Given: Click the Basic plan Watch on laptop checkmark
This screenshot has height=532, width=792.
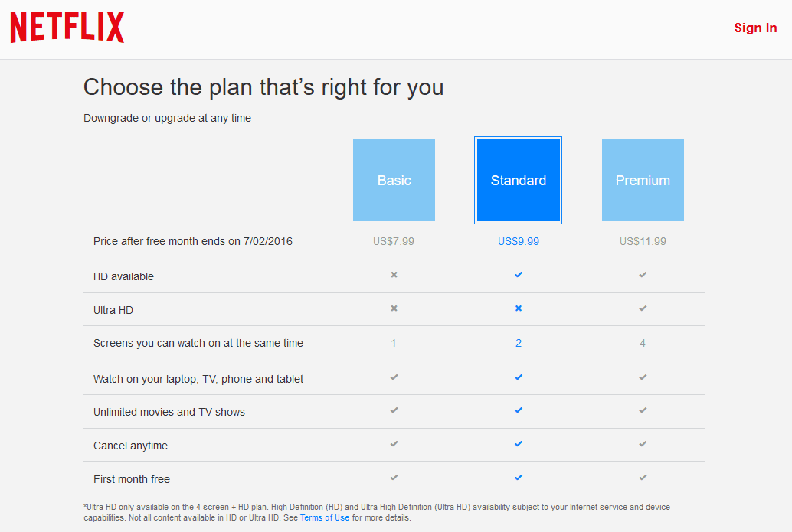Looking at the screenshot, I should 394,377.
